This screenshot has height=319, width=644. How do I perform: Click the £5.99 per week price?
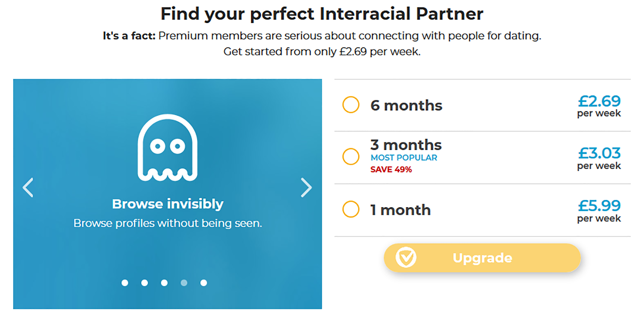[599, 211]
